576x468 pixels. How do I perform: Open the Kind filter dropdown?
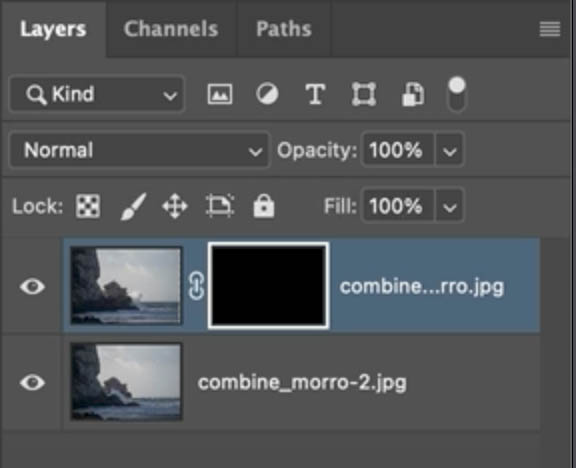pos(97,94)
